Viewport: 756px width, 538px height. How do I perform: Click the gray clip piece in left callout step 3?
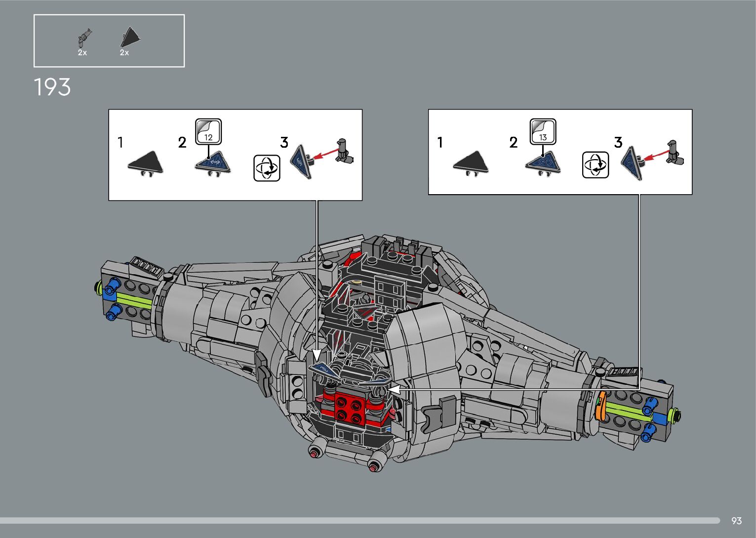pyautogui.click(x=344, y=151)
